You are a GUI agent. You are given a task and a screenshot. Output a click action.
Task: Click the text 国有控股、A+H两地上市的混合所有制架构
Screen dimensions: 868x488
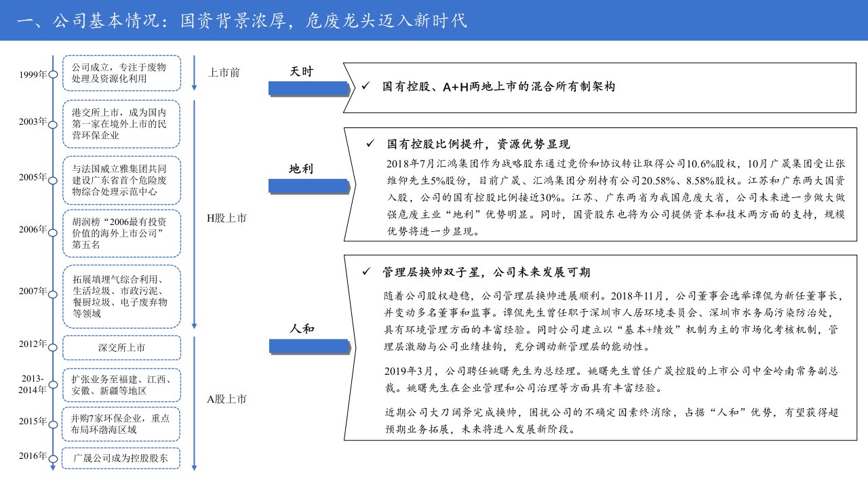(498, 87)
